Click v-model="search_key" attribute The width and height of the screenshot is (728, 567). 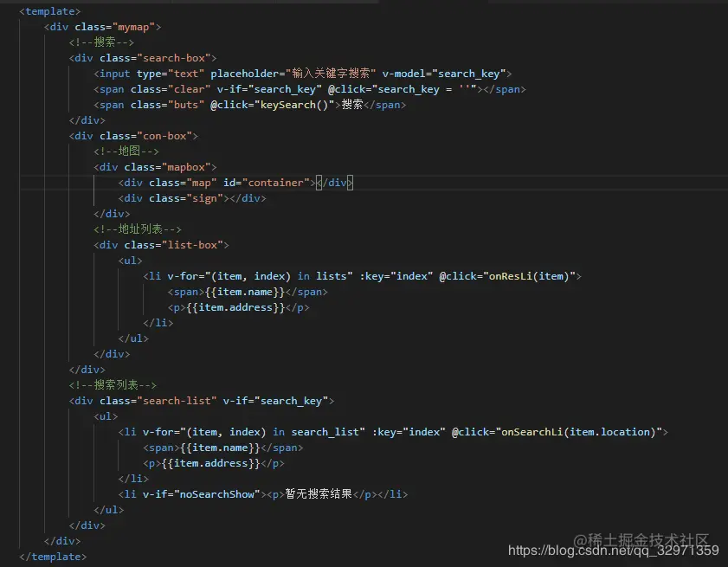click(444, 74)
